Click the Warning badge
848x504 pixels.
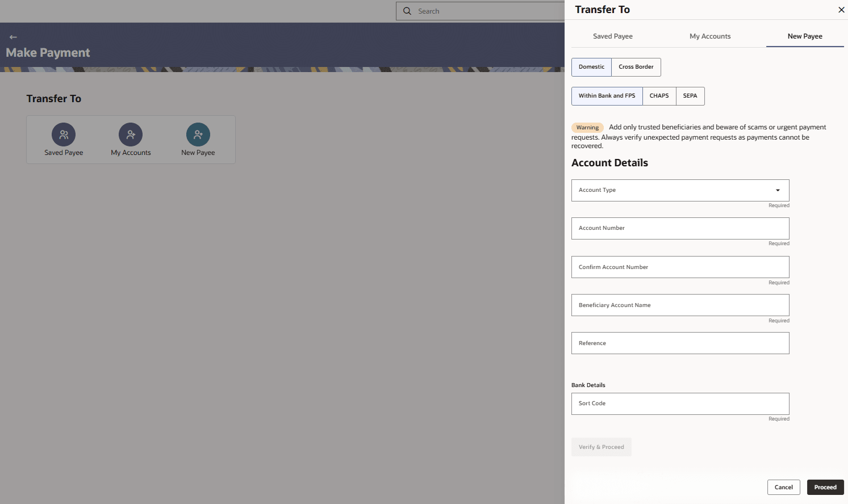pyautogui.click(x=587, y=128)
